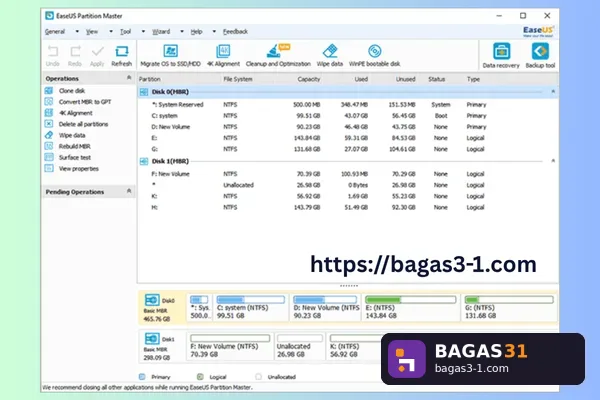Image resolution: width=600 pixels, height=400 pixels.
Task: Collapse the Disk 1(MBR) group
Action: [553, 161]
